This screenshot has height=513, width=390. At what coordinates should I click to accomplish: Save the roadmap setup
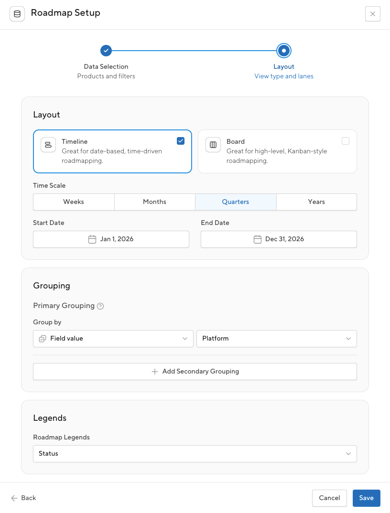point(366,498)
